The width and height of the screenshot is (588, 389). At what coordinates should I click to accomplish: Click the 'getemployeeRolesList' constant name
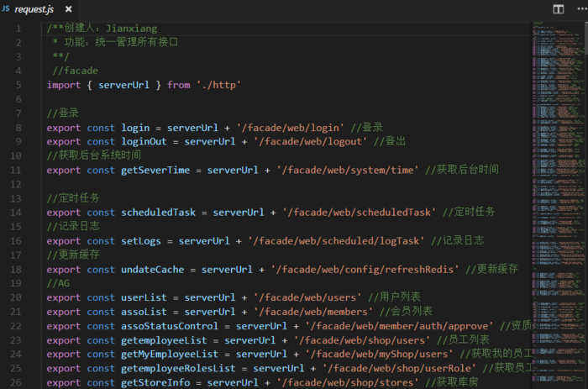coord(178,369)
